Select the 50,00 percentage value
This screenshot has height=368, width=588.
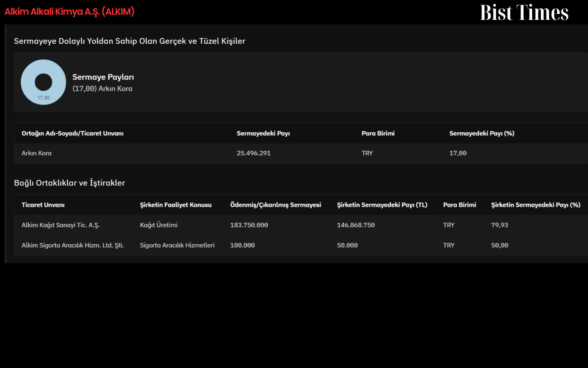pos(500,245)
